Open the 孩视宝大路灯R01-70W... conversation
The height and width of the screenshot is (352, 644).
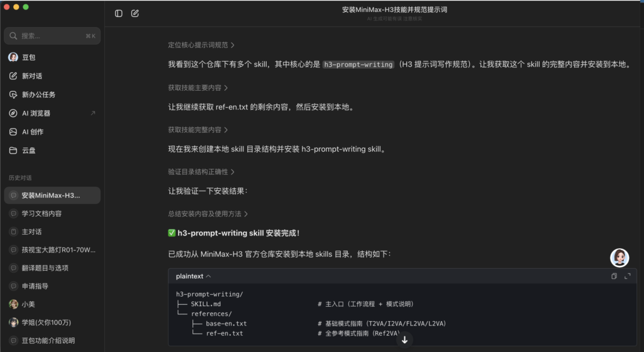tap(52, 249)
